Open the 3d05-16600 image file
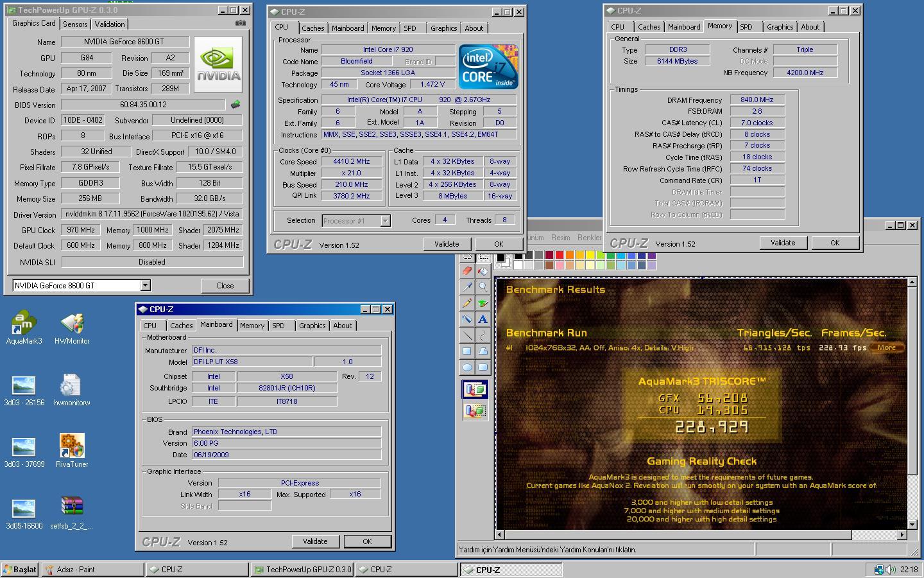 (24, 513)
